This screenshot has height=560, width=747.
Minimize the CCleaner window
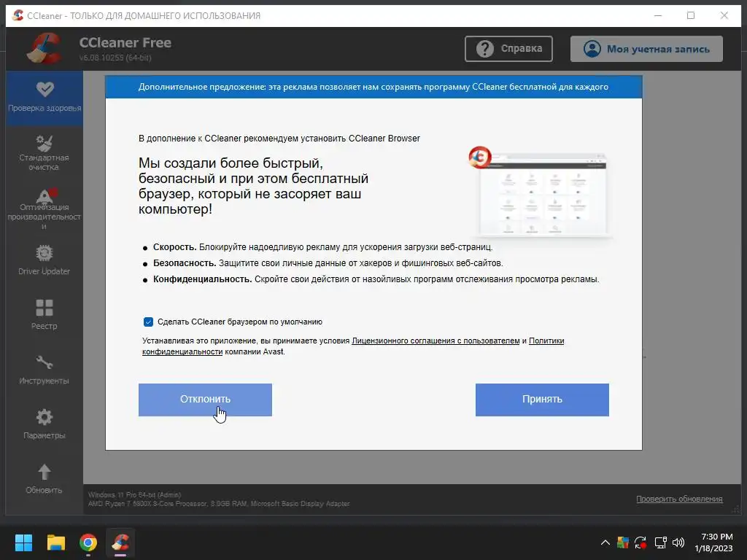pyautogui.click(x=658, y=16)
